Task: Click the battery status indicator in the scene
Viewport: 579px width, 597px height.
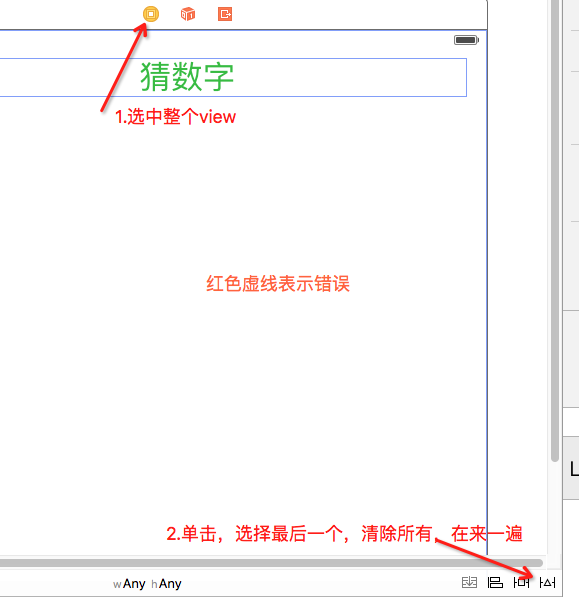Action: point(466,40)
